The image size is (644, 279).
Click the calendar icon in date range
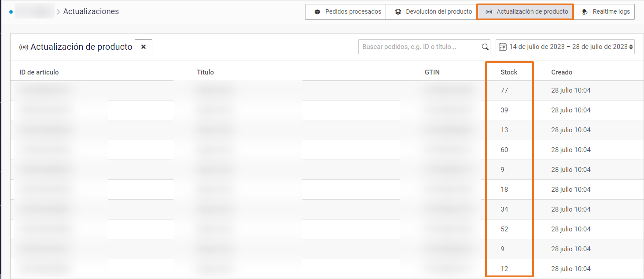(502, 47)
